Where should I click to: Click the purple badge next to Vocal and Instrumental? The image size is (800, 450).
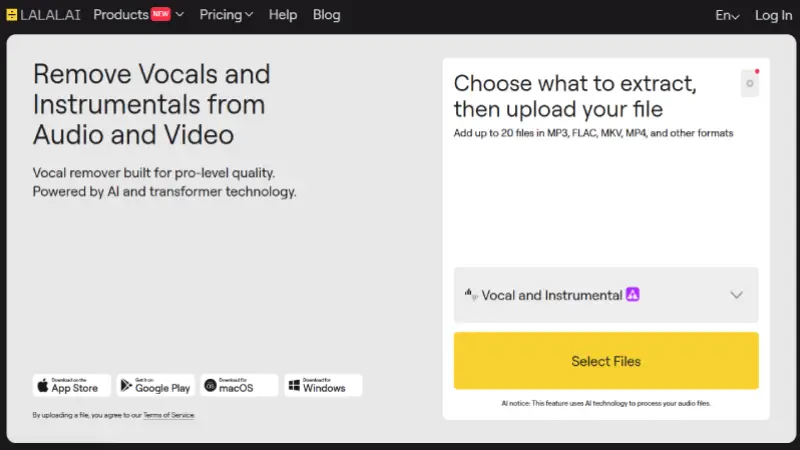[x=633, y=294]
